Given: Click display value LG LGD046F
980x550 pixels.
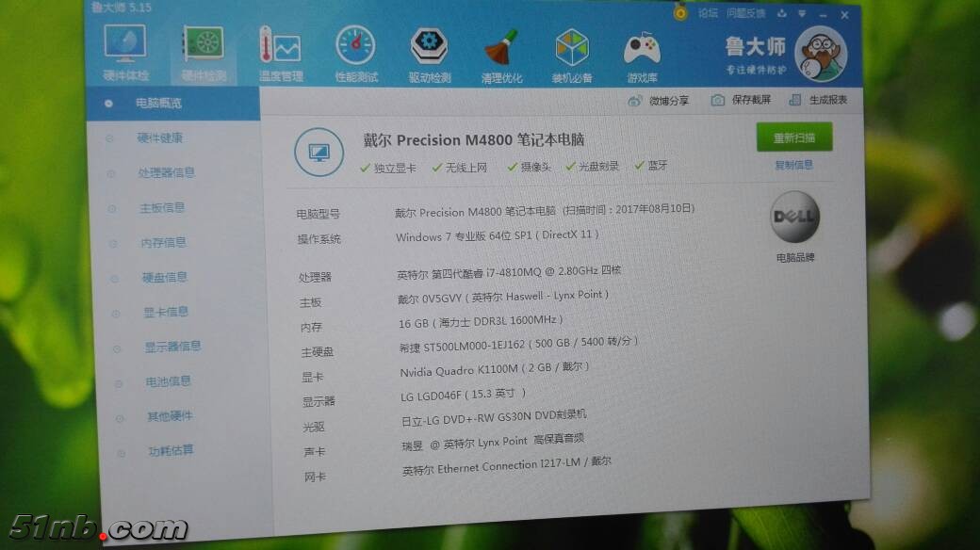Looking at the screenshot, I should click(x=463, y=395).
